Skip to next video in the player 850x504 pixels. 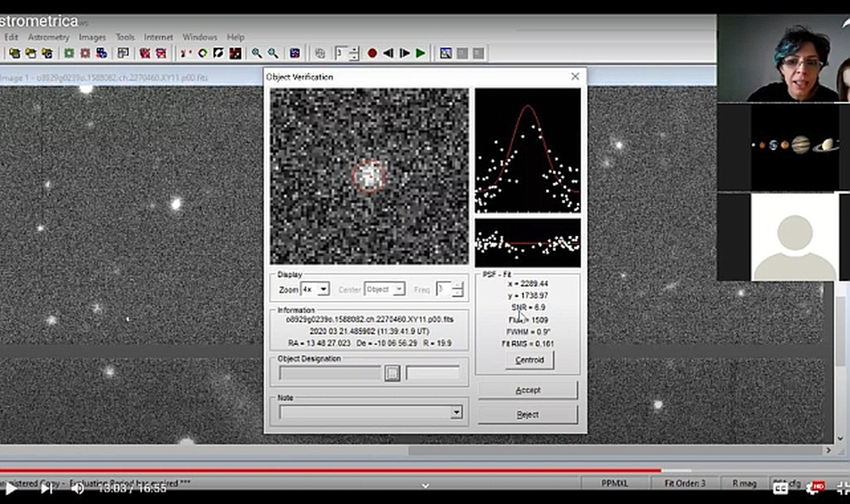pos(46,489)
